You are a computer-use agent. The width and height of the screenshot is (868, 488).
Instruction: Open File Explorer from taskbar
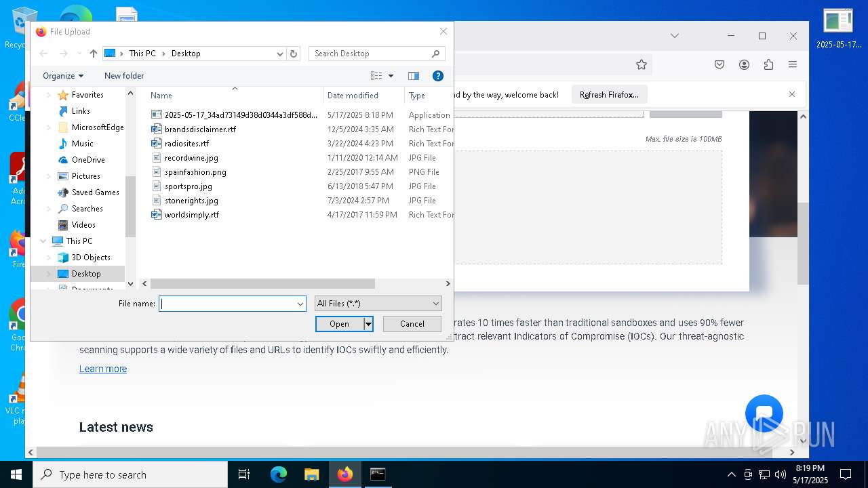311,474
